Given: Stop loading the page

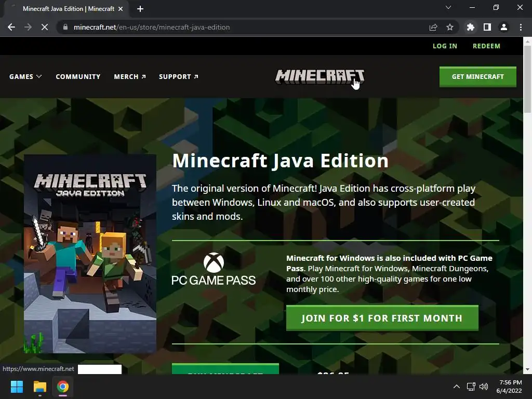Looking at the screenshot, I should (45, 27).
